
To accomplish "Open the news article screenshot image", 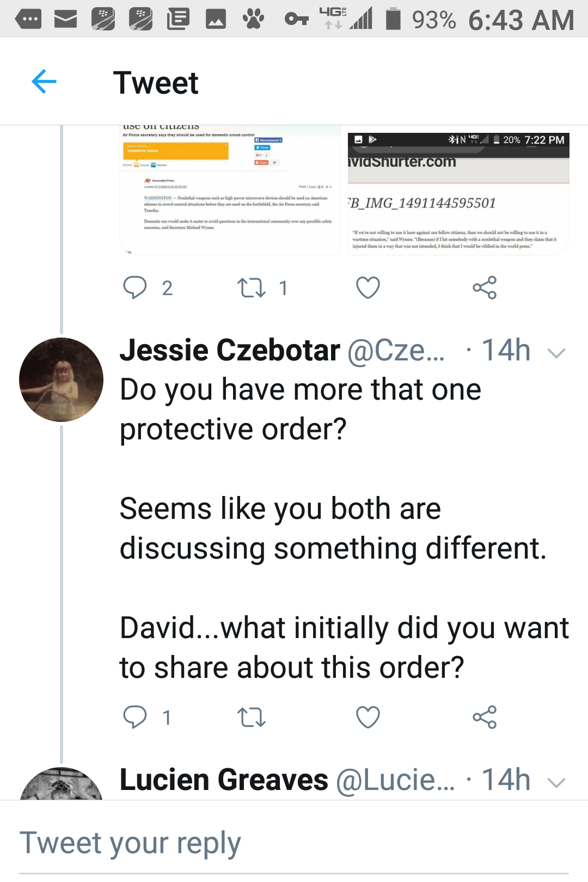I will tap(230, 191).
